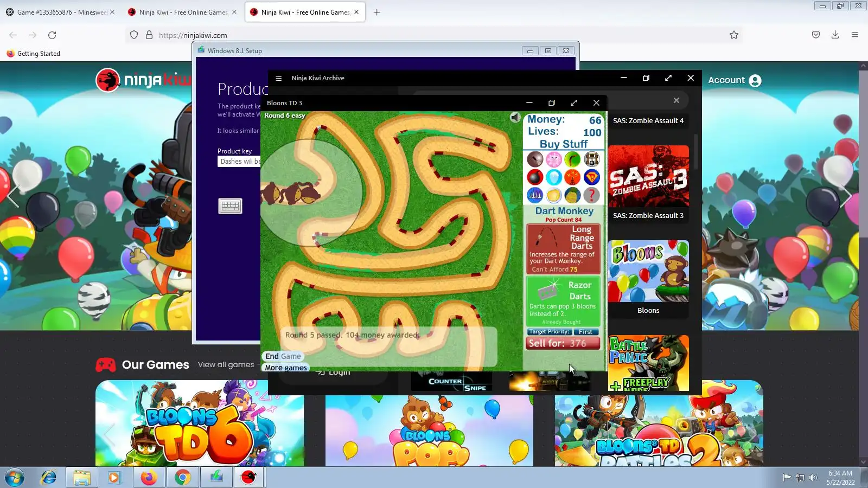The height and width of the screenshot is (488, 868).
Task: Open the Battle Panic game thumbnail
Action: point(648,363)
